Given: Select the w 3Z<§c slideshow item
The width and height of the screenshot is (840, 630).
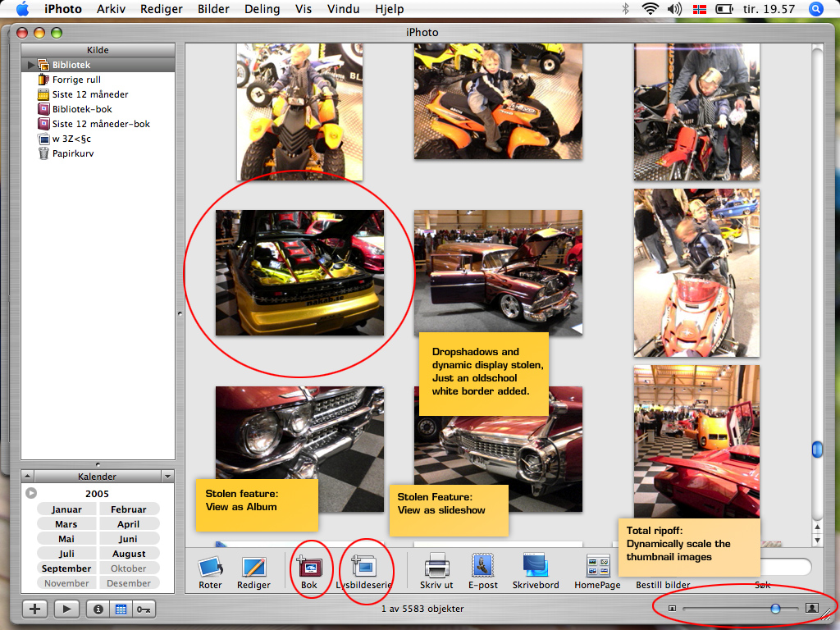Looking at the screenshot, I should 98,139.
